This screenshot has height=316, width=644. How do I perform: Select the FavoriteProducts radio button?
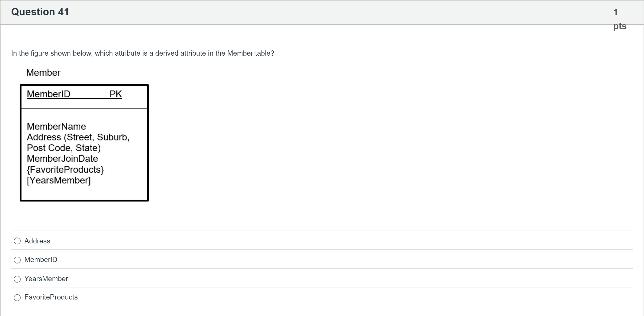(17, 297)
